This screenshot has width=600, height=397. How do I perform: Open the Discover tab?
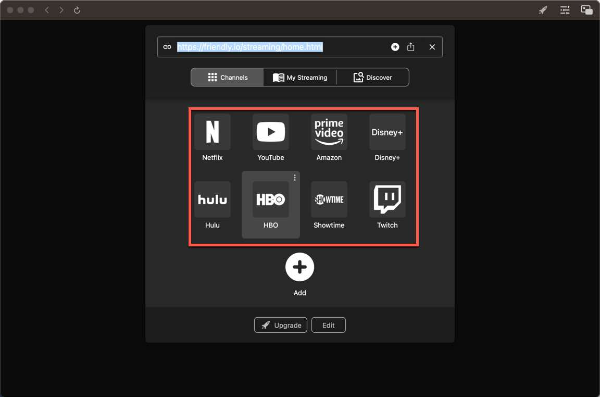(x=373, y=77)
